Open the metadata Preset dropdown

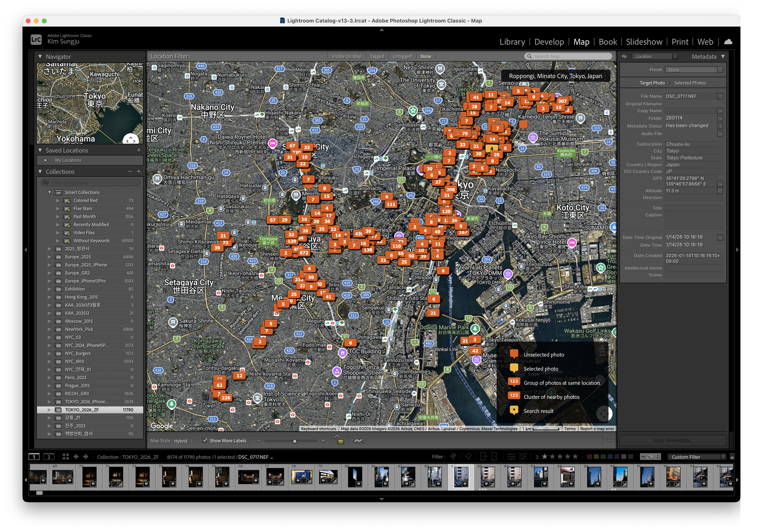tap(694, 70)
